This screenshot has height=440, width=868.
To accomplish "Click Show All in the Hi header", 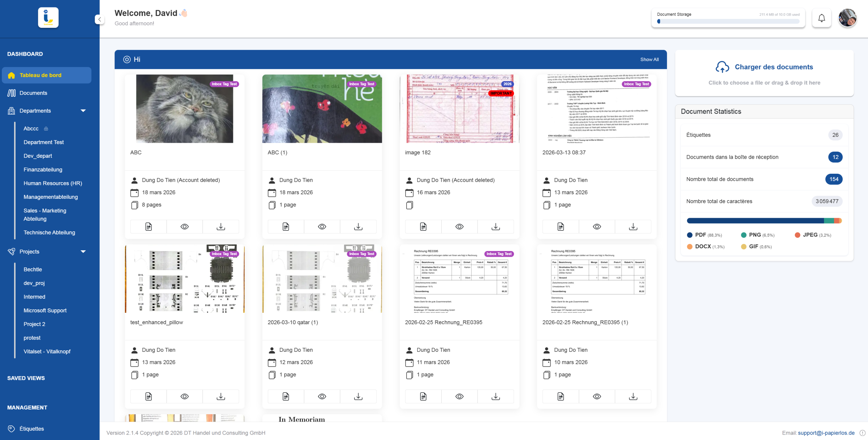I will point(649,59).
